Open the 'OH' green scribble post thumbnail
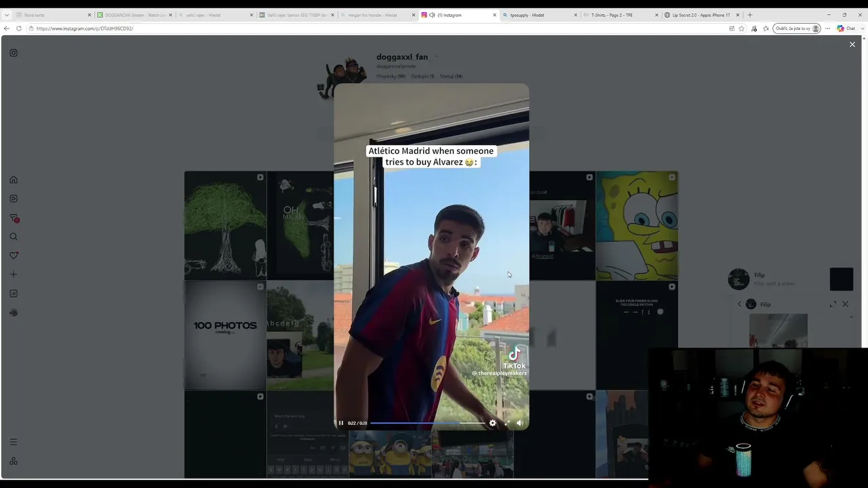868x488 pixels. click(x=300, y=225)
